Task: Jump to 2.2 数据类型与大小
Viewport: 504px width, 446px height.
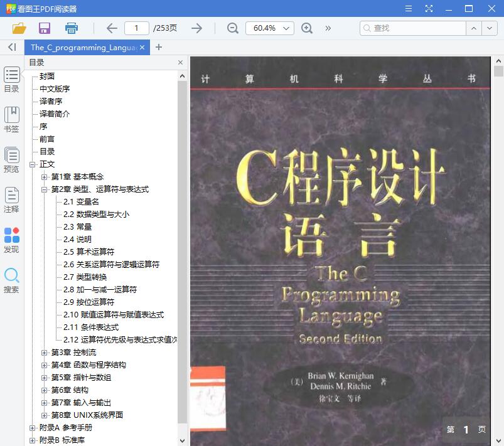Action: (96, 215)
